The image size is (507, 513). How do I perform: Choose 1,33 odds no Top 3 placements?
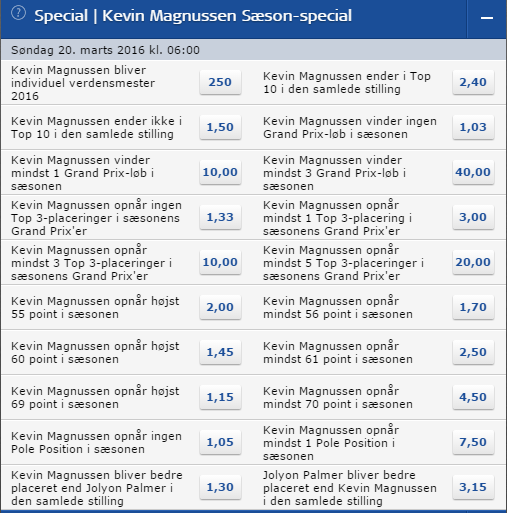click(220, 217)
